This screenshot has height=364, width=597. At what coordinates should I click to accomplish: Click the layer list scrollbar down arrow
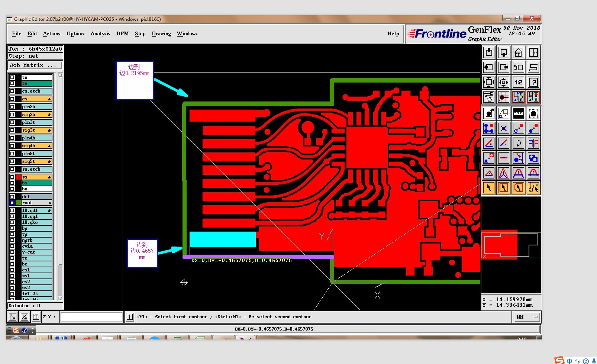tap(60, 298)
